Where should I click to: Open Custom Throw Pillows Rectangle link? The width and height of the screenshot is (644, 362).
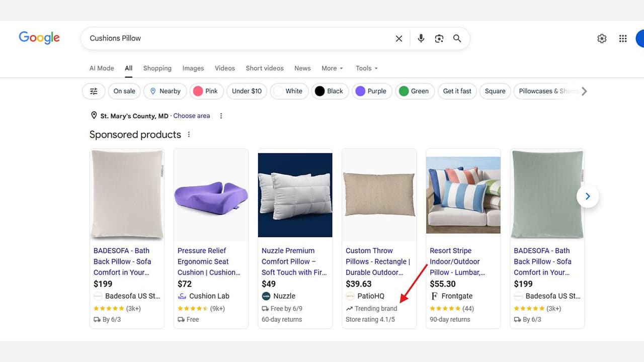point(378,261)
